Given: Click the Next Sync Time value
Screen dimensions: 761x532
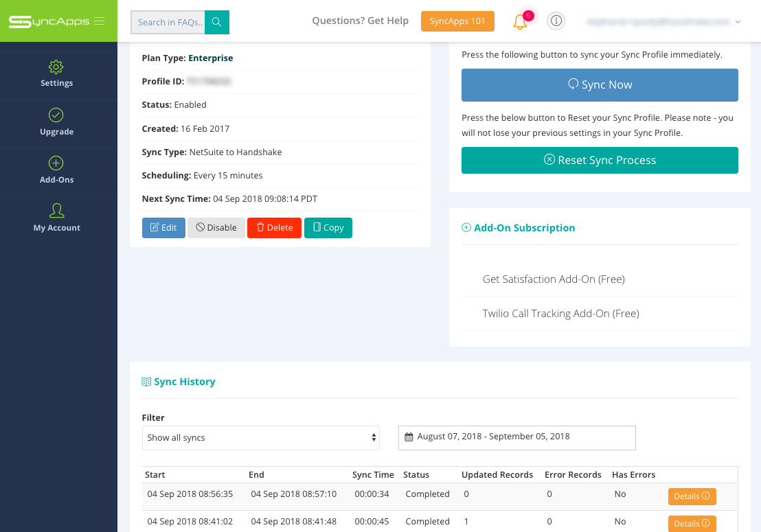Looking at the screenshot, I should [265, 199].
